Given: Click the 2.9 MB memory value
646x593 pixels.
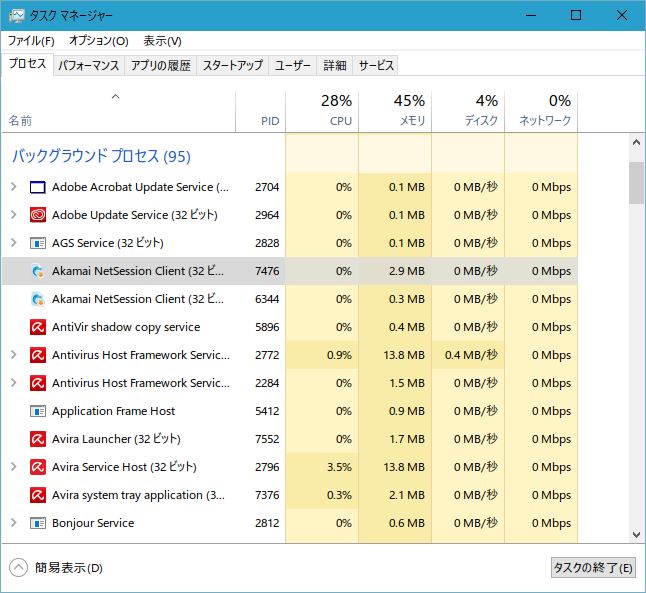Looking at the screenshot, I should [407, 271].
